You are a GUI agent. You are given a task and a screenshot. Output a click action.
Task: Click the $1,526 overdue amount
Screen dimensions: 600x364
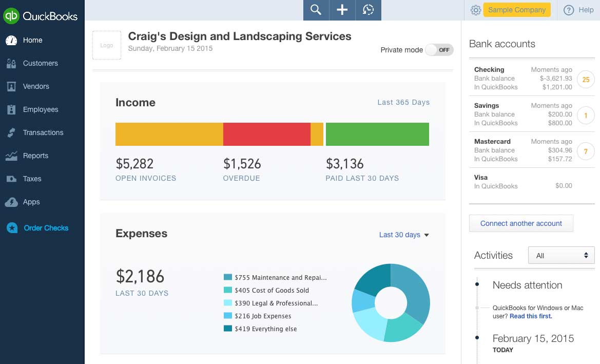242,164
